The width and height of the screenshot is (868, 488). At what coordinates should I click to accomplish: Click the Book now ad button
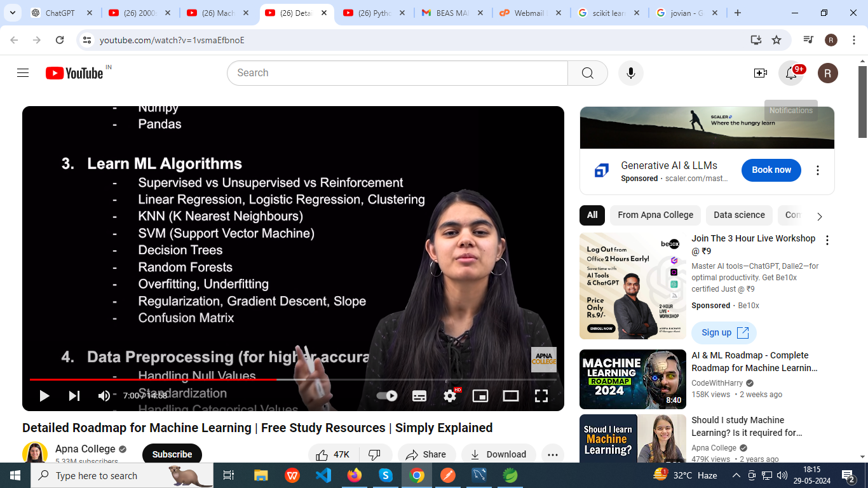(771, 170)
